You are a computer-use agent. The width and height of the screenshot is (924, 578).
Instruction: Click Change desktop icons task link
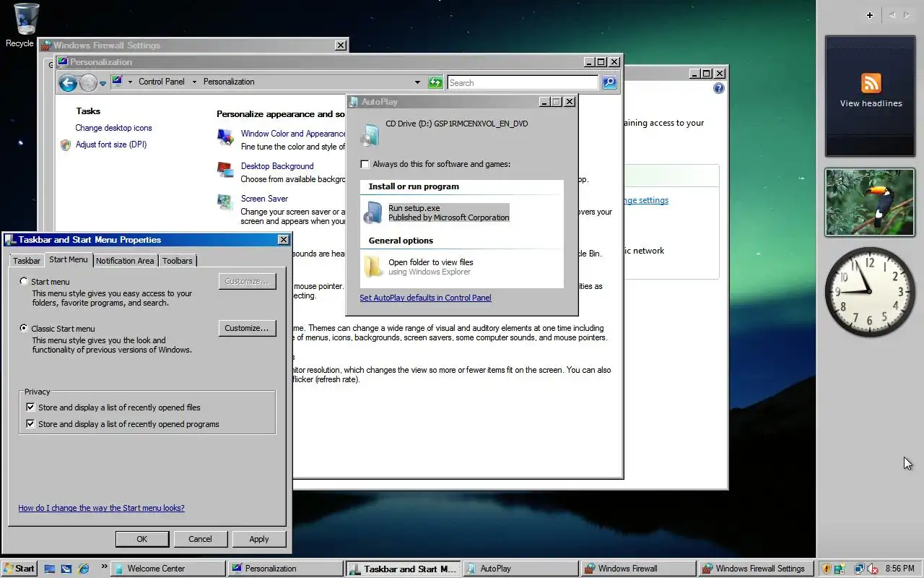tap(113, 128)
